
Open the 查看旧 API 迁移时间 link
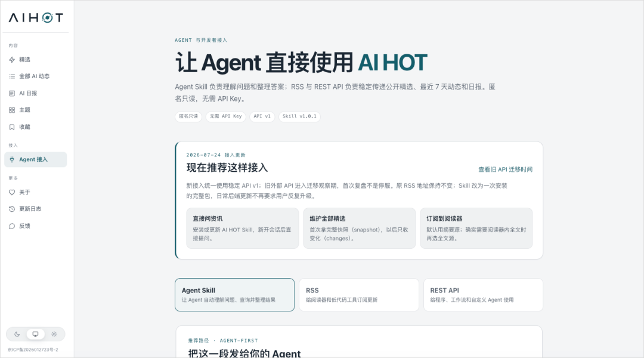(x=505, y=169)
